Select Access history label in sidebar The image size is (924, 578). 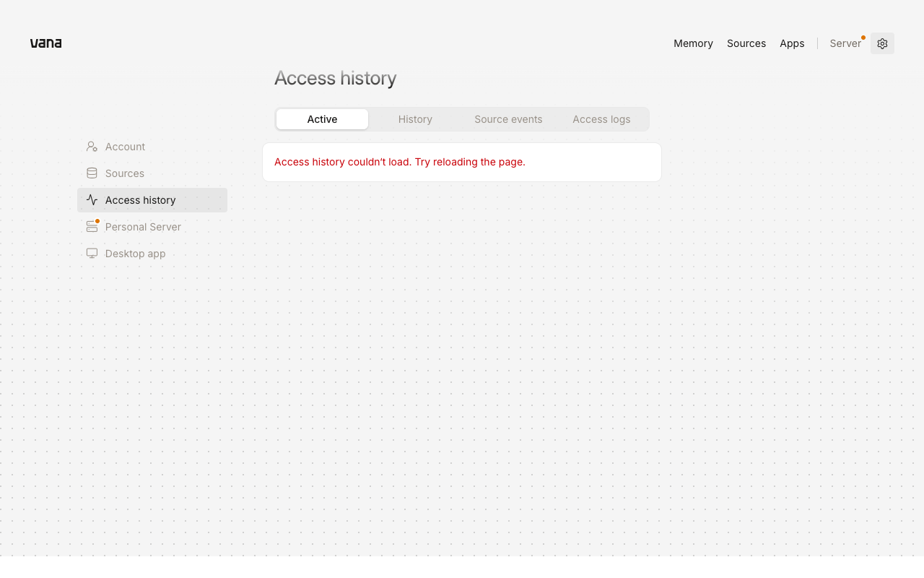141,200
